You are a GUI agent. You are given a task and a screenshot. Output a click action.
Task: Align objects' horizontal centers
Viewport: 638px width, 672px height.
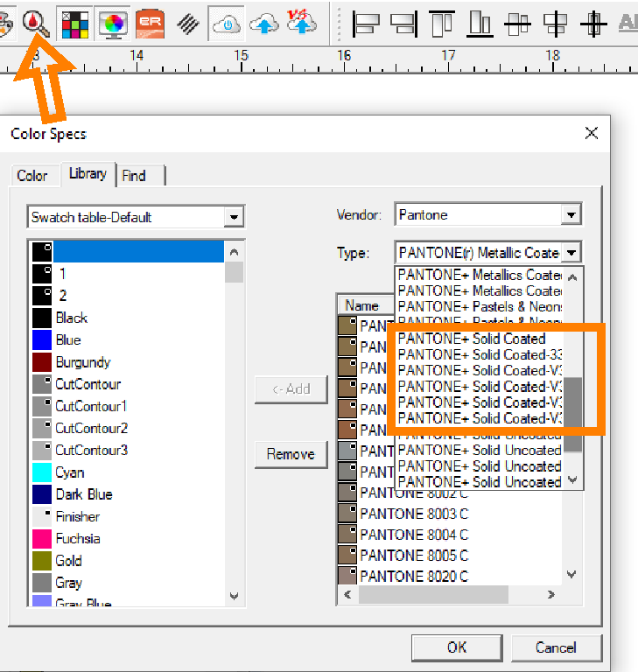[x=517, y=24]
